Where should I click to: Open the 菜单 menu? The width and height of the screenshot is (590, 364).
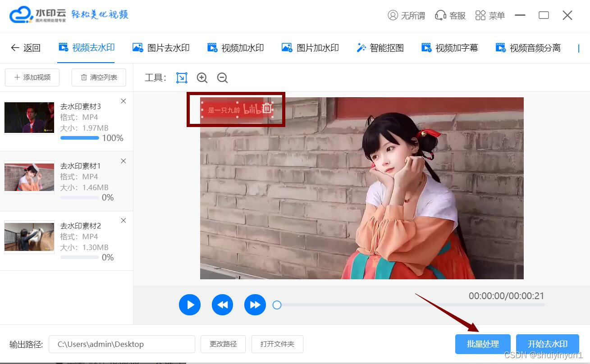(x=490, y=15)
